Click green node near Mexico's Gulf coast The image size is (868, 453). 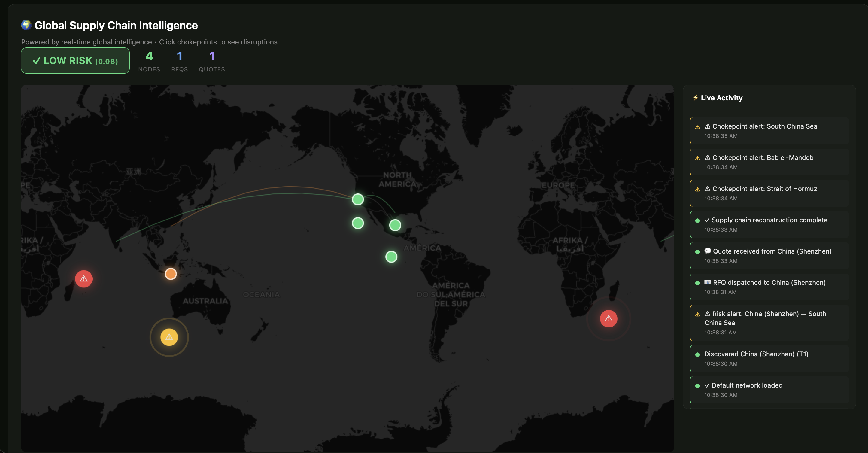coord(395,225)
